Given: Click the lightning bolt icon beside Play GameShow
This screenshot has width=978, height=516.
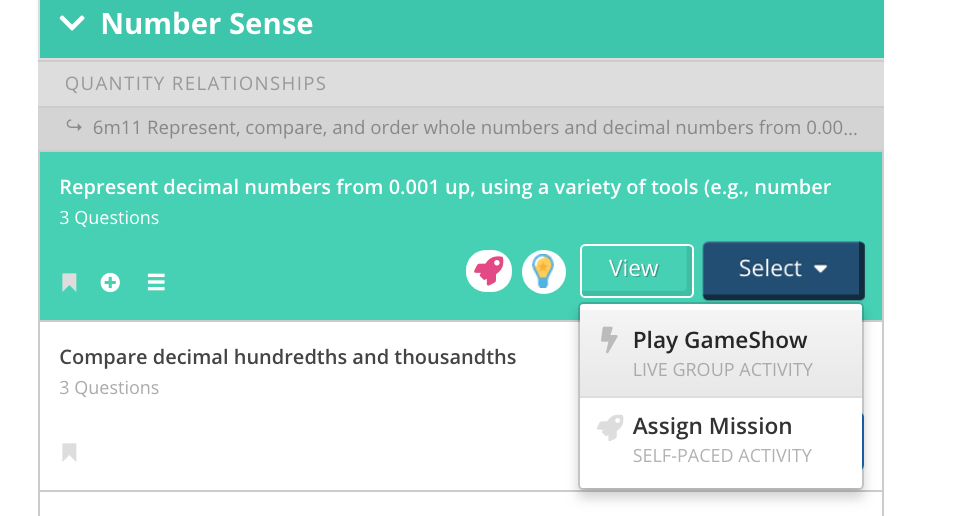Looking at the screenshot, I should 609,341.
